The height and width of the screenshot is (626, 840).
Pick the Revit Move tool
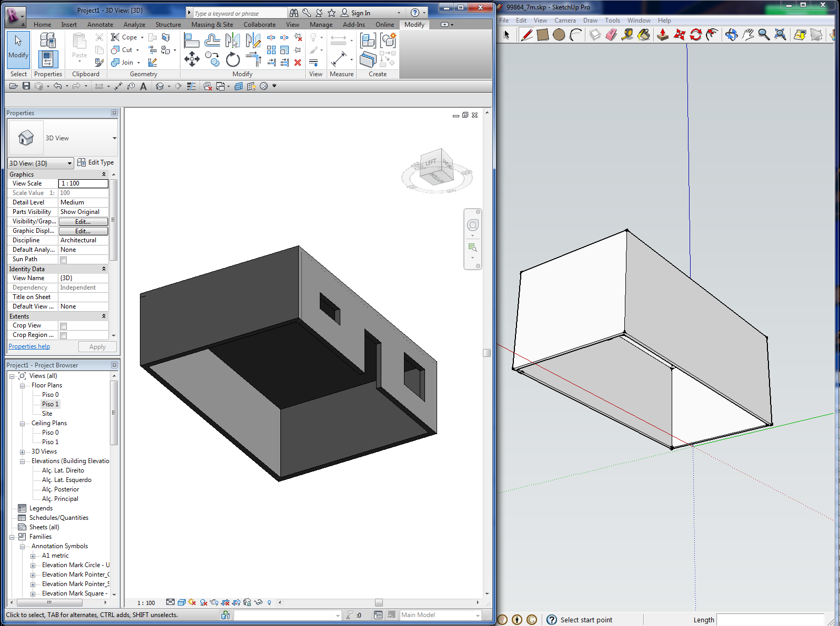[192, 59]
